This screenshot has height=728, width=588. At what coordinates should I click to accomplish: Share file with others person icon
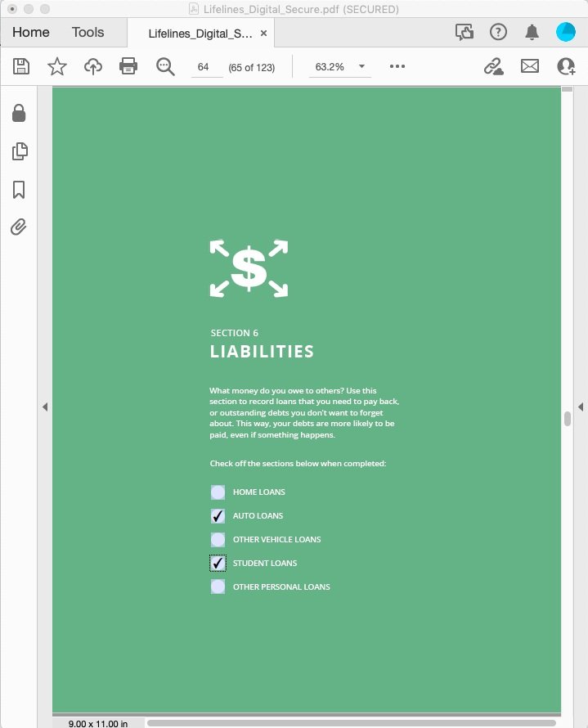(x=566, y=66)
